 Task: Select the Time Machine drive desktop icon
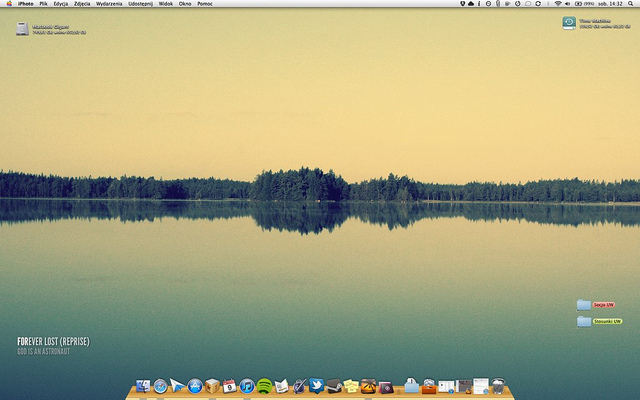coord(569,23)
